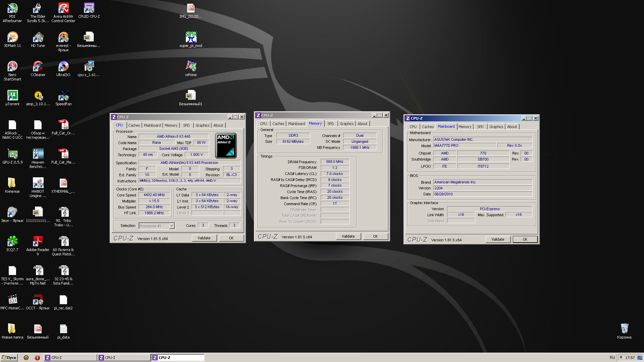Image resolution: width=644 pixels, height=362 pixels.
Task: Click the RU language indicator in tray
Action: pos(612,358)
